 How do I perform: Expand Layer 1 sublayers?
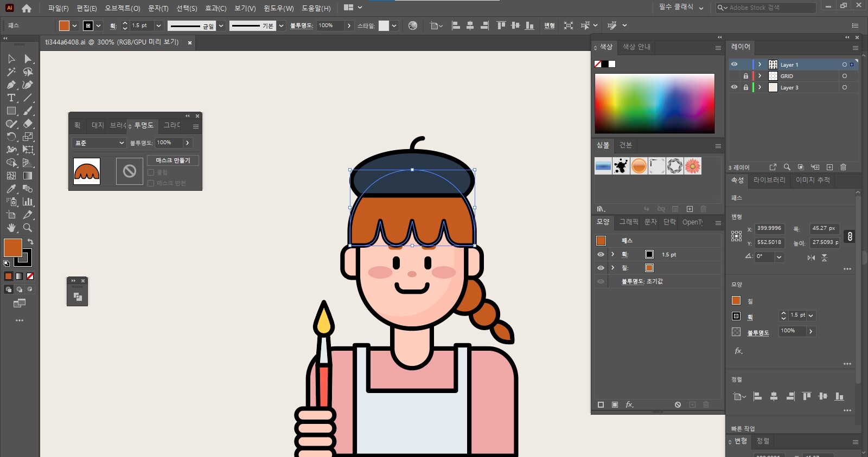click(x=759, y=65)
